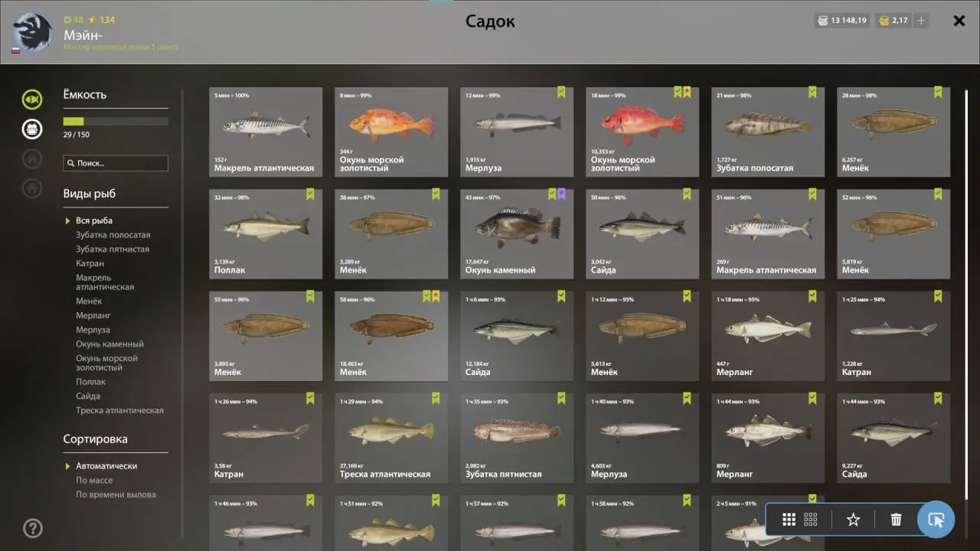Click the silver coins balance 13 148,19
Screen dimensions: 980x551
[841, 21]
